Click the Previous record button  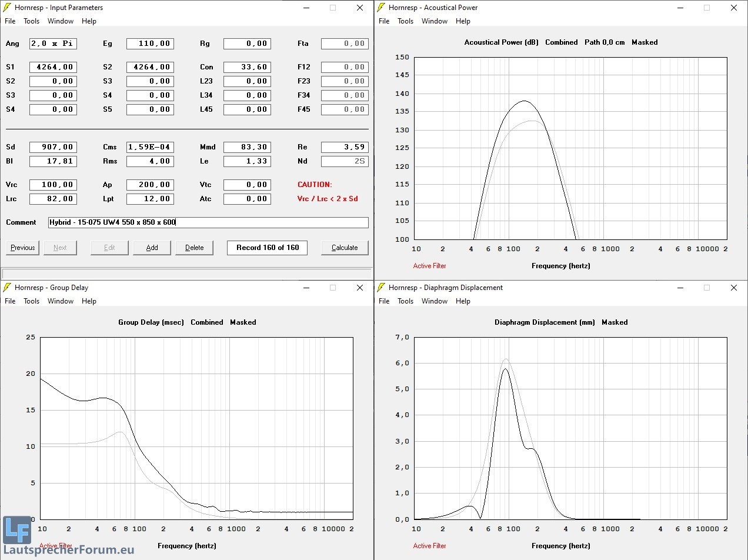(x=23, y=248)
